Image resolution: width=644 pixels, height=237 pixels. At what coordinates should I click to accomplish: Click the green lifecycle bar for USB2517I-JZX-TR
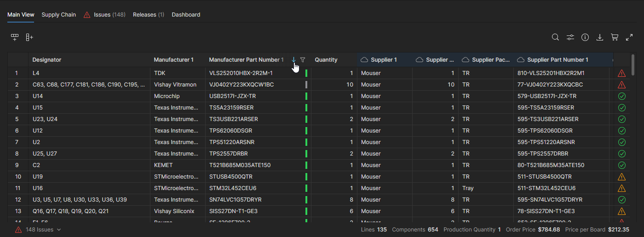[306, 96]
